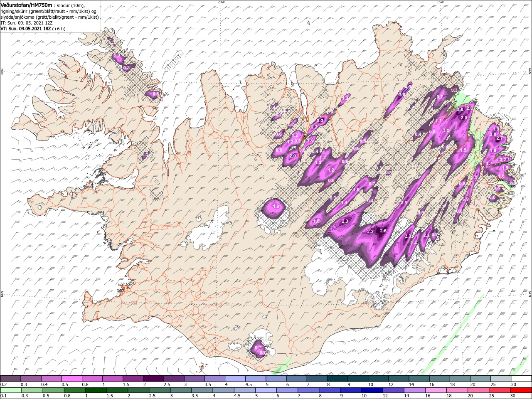Click the deep blue 10–12 bottom legend swatch

point(372,390)
